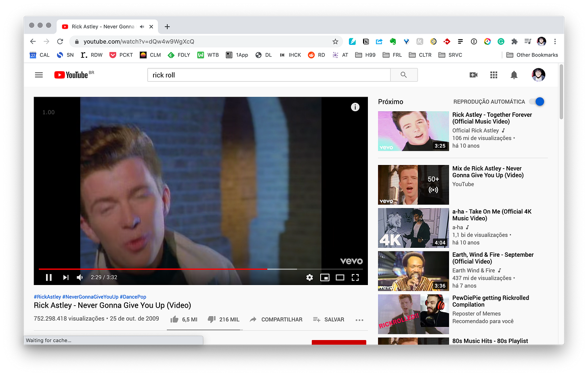
Task: Open the FDLY bookmark
Action: [179, 55]
